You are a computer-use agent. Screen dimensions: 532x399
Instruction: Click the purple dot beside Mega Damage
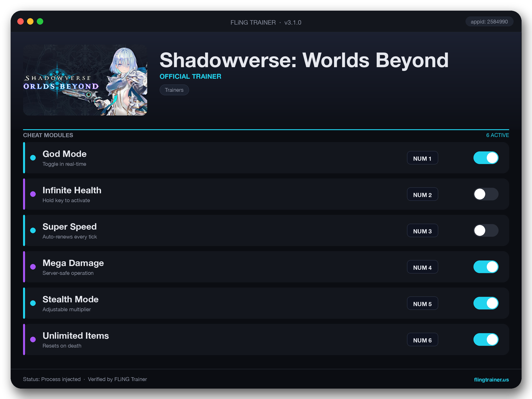[x=33, y=267]
